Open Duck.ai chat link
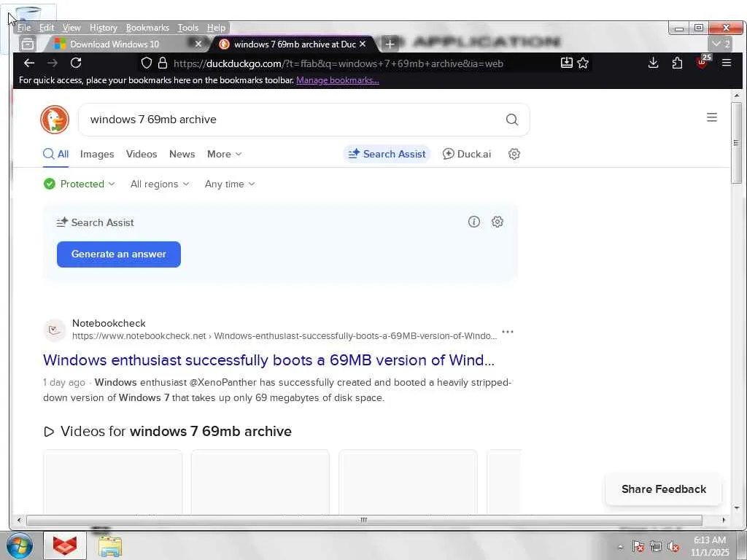Screen dimensions: 747x560 (x=467, y=154)
